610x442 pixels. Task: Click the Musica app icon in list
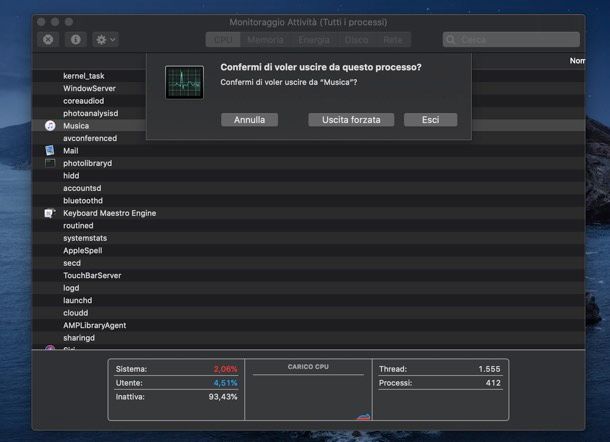coord(50,126)
